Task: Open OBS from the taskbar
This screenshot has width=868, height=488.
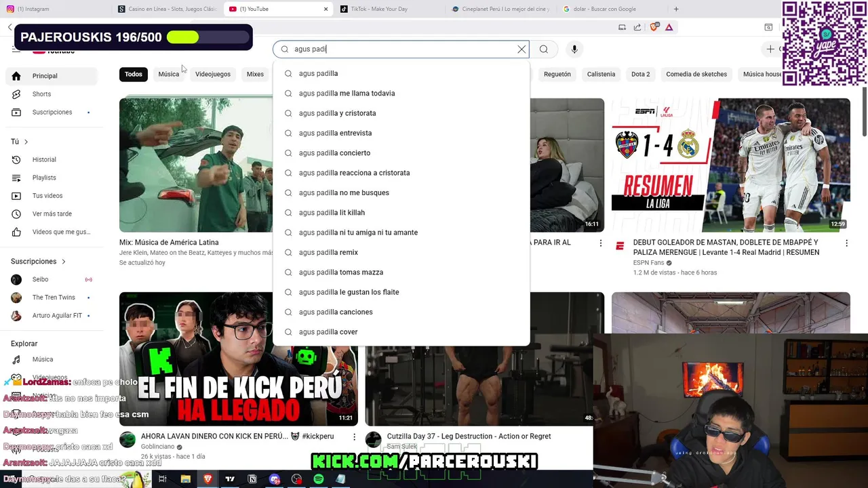Action: pos(296,479)
